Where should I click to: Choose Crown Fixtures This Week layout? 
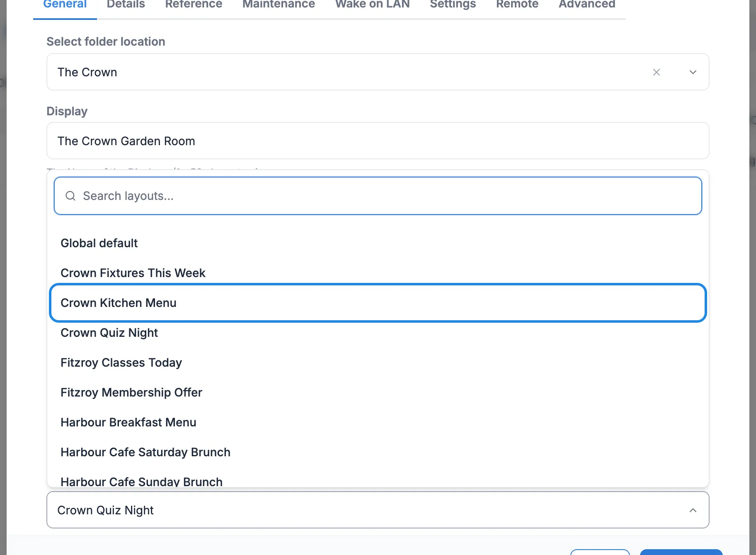(x=378, y=273)
